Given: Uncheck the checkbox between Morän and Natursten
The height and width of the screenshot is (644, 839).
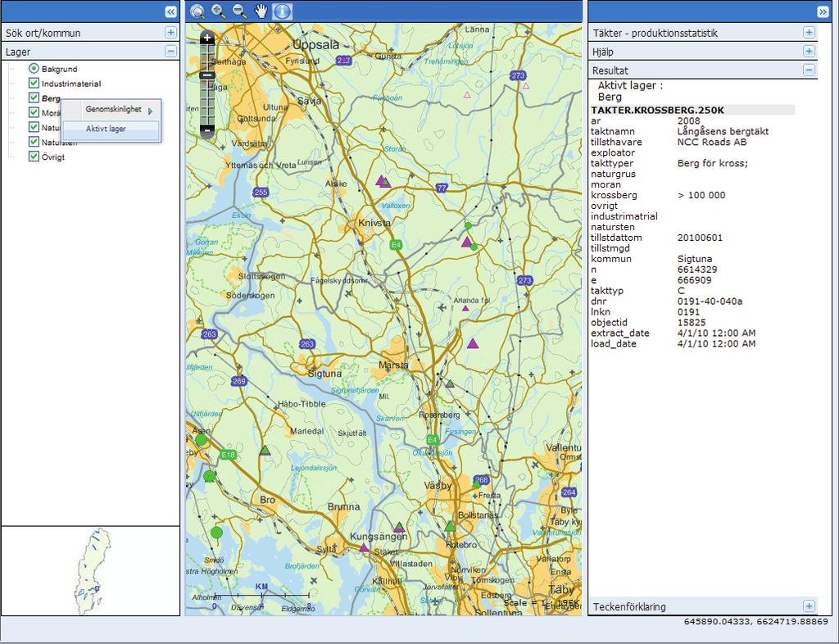Looking at the screenshot, I should (34, 127).
